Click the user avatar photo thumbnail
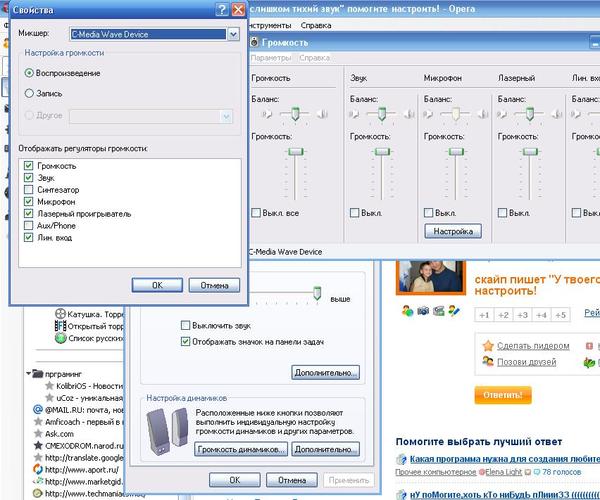The width and height of the screenshot is (600, 500). click(431, 277)
